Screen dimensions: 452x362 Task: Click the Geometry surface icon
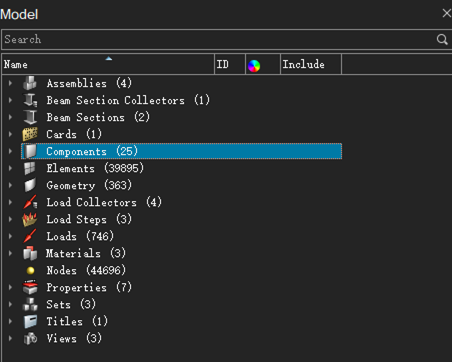click(x=30, y=185)
